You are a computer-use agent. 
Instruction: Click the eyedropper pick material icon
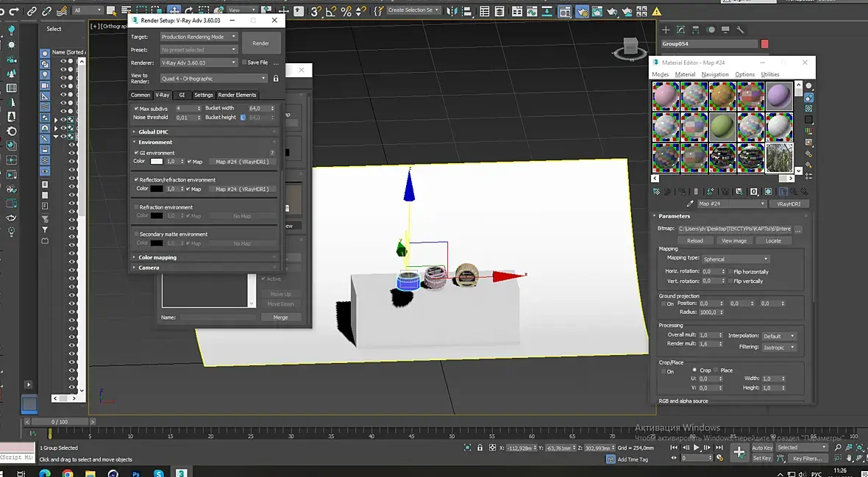[x=689, y=204]
